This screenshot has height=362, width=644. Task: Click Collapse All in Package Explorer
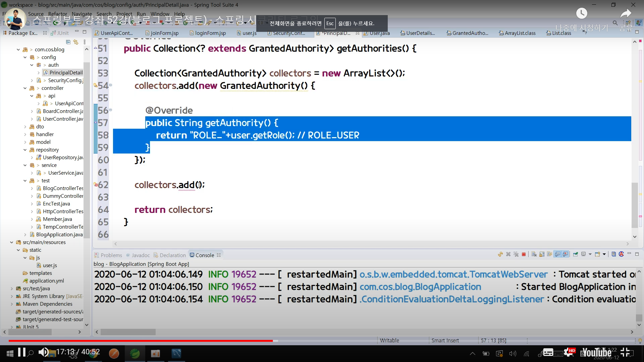(68, 42)
